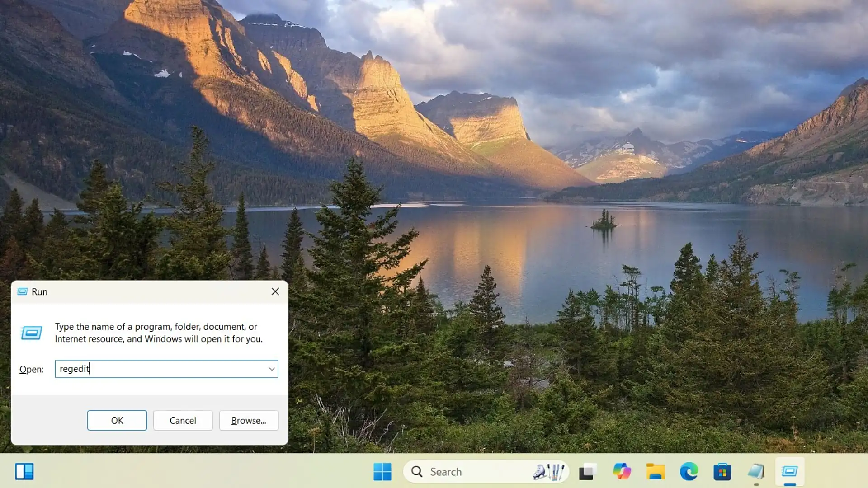
Task: Open the Windows Start menu
Action: [382, 472]
